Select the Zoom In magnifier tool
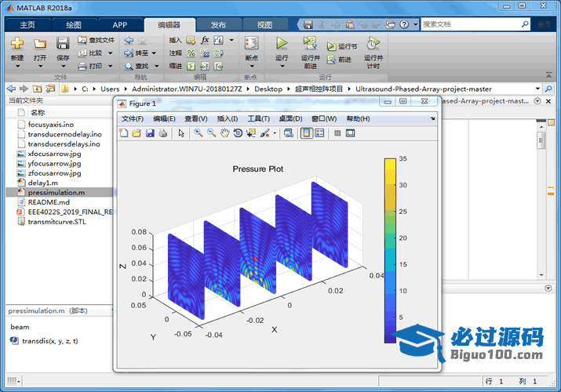The image size is (561, 392). (x=199, y=133)
